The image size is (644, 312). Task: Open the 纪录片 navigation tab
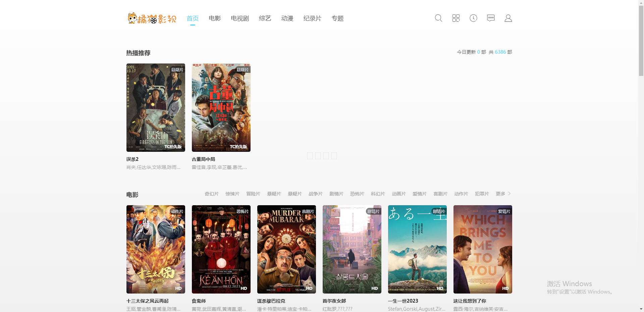click(312, 18)
